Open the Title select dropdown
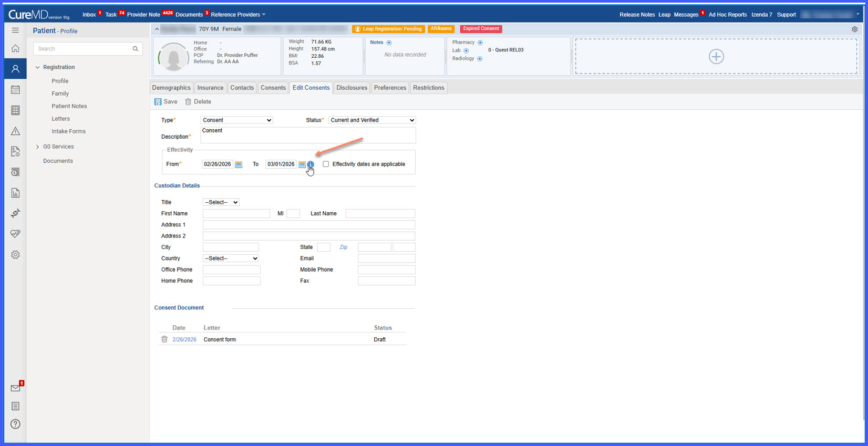Viewport: 868px width, 446px height. [221, 202]
